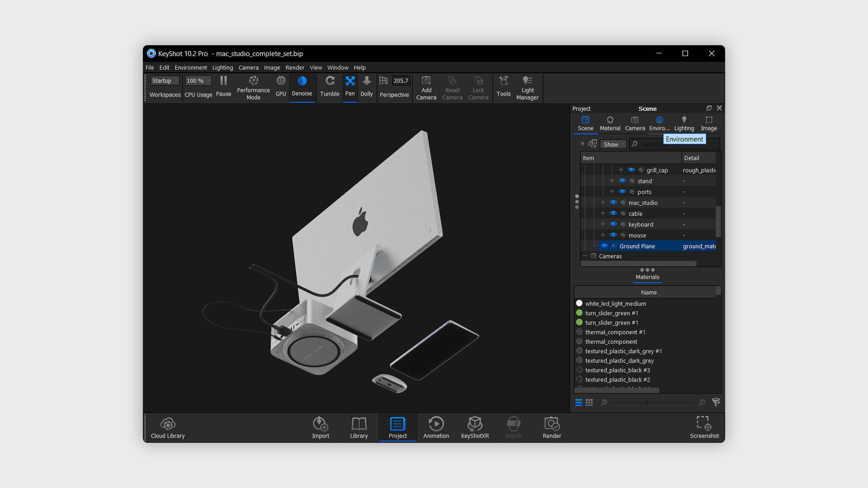Hide the stand item
Image resolution: width=868 pixels, height=488 pixels.
click(x=622, y=181)
